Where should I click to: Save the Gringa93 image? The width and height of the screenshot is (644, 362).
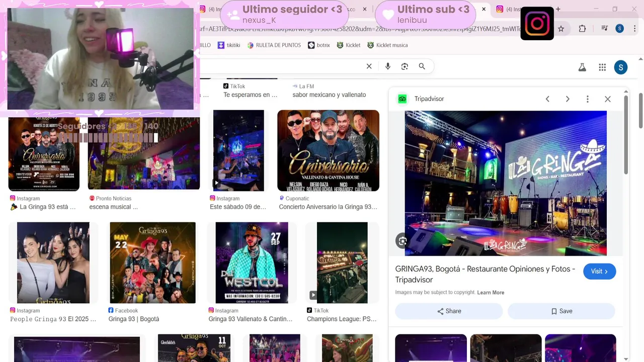[561, 311]
